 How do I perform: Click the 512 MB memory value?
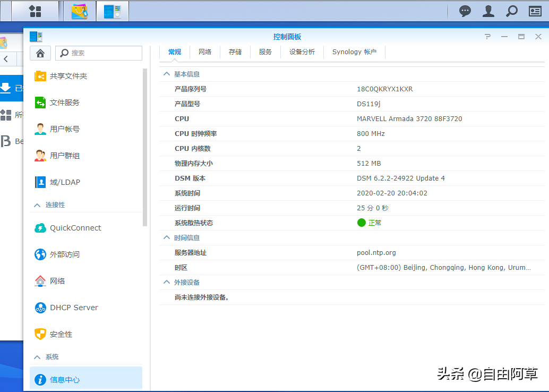point(368,164)
